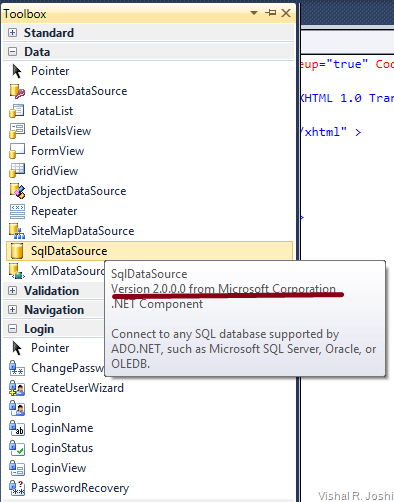Select the Repeater label
The height and width of the screenshot is (502, 394).
tap(54, 211)
